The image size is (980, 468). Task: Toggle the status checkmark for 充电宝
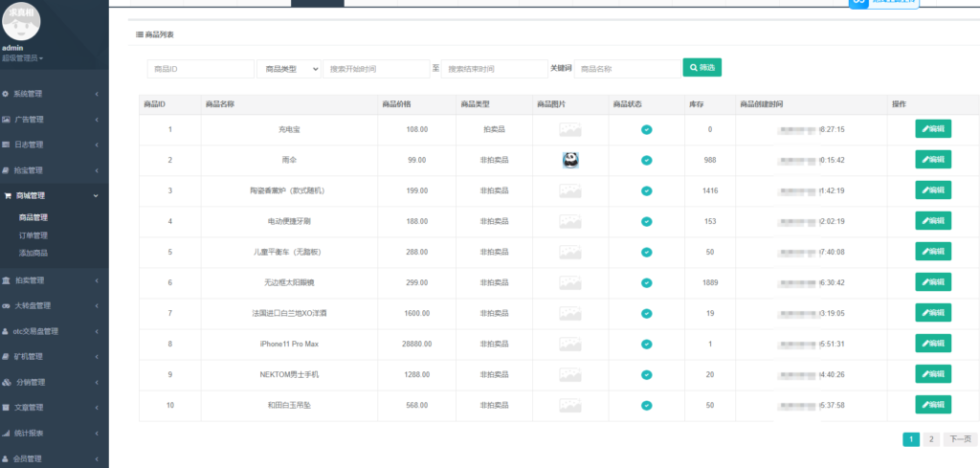click(x=647, y=129)
